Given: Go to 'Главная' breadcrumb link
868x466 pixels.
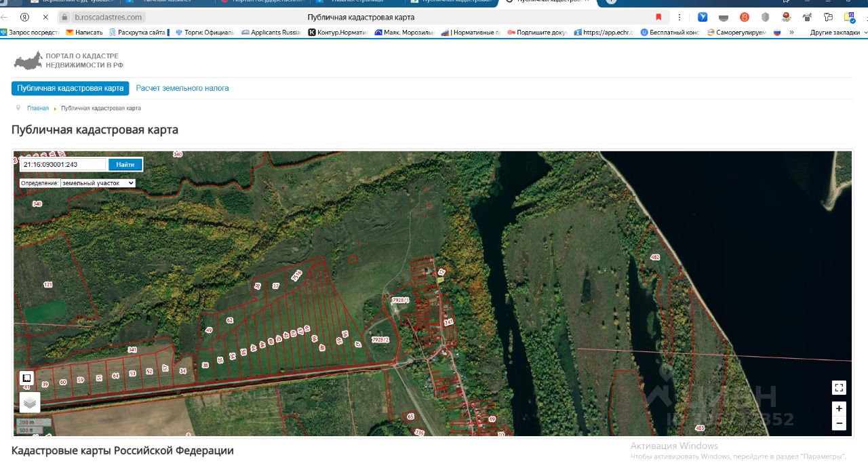Looking at the screenshot, I should [x=38, y=109].
